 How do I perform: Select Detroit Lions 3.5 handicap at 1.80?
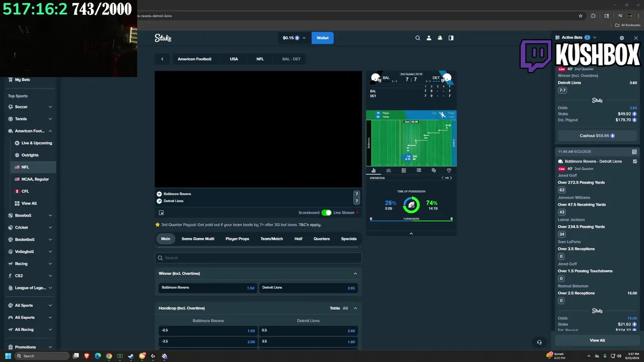[x=308, y=341]
